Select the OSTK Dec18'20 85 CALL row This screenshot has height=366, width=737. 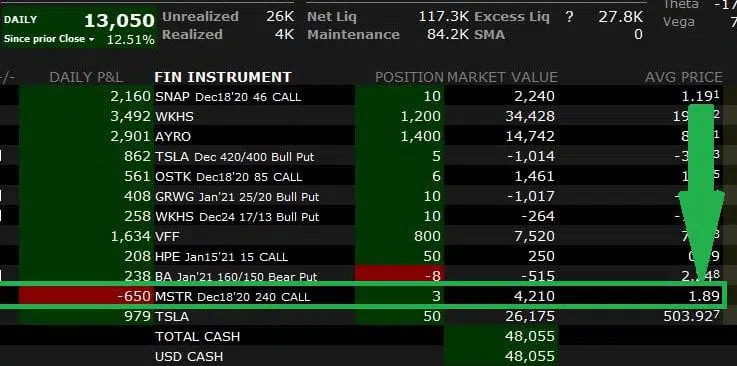coord(368,176)
